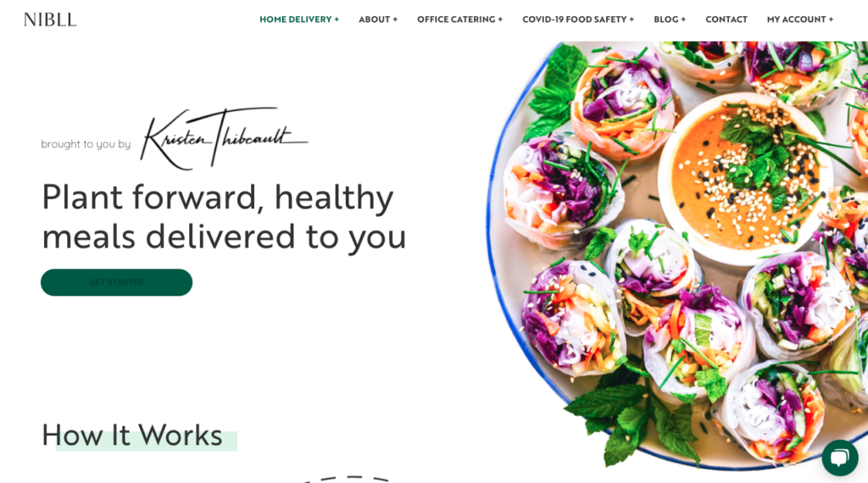Click the How It Works heading
Image resolution: width=868 pixels, height=483 pixels.
[131, 436]
